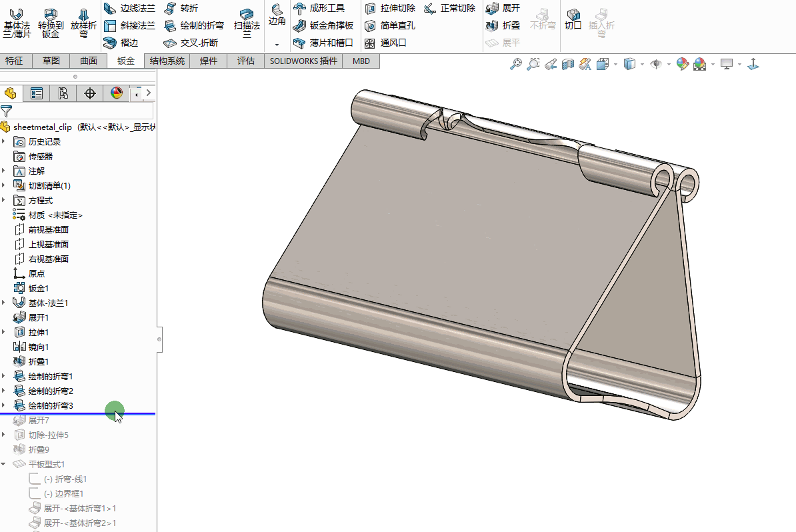The height and width of the screenshot is (532, 796).
Task: Select 前视基准面 in the tree
Action: coord(41,229)
